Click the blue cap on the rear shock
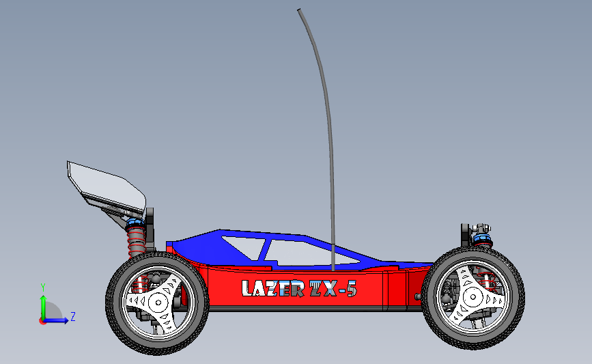The width and height of the screenshot is (592, 364). click(135, 223)
